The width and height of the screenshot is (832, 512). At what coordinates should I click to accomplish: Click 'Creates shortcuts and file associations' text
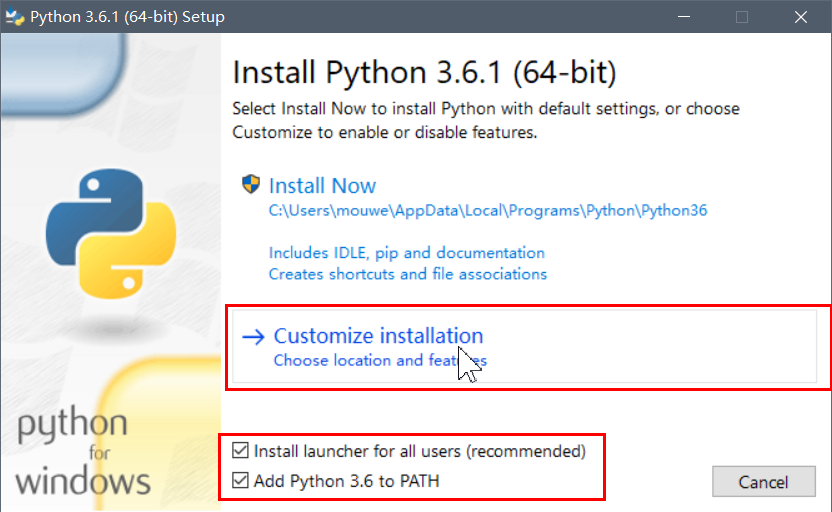pos(408,274)
